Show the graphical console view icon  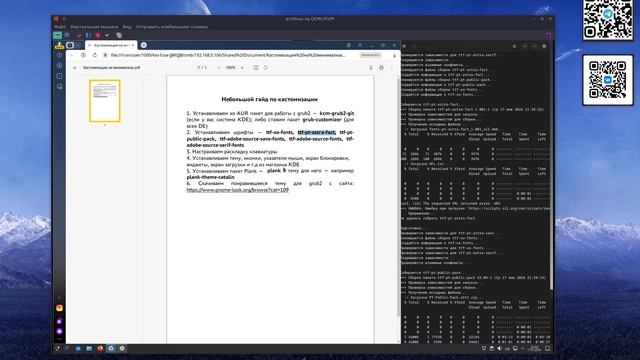coord(58,36)
